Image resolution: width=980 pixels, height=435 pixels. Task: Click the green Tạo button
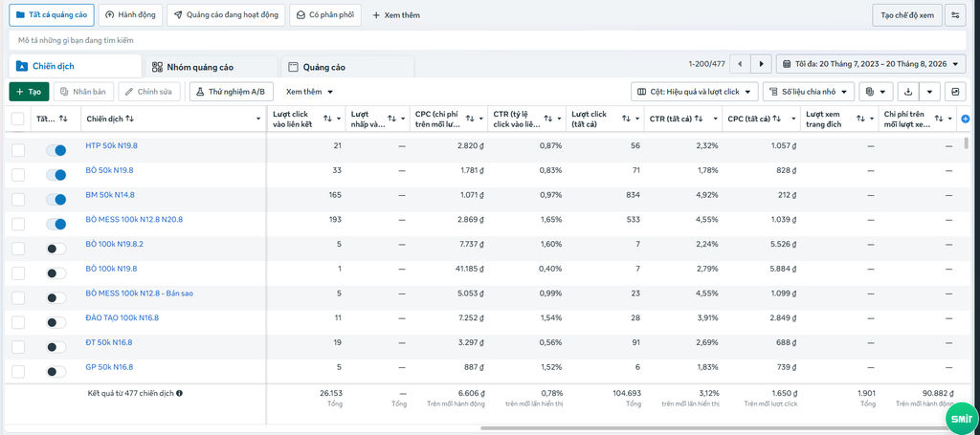pyautogui.click(x=29, y=92)
